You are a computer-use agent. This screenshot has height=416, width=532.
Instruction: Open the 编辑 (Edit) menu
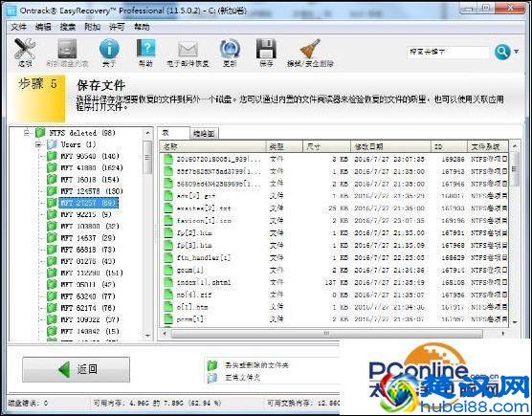tap(43, 27)
